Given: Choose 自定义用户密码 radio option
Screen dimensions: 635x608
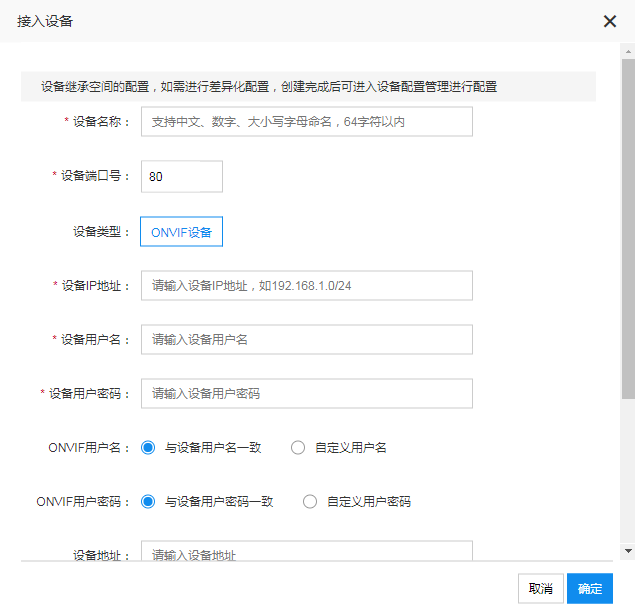Looking at the screenshot, I should point(310,501).
